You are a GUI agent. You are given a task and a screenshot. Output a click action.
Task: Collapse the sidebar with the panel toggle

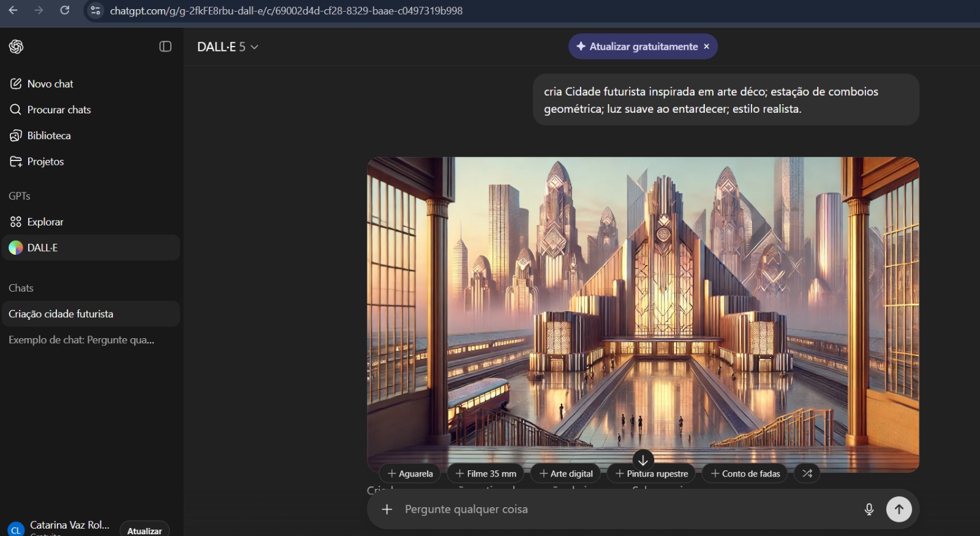[165, 47]
